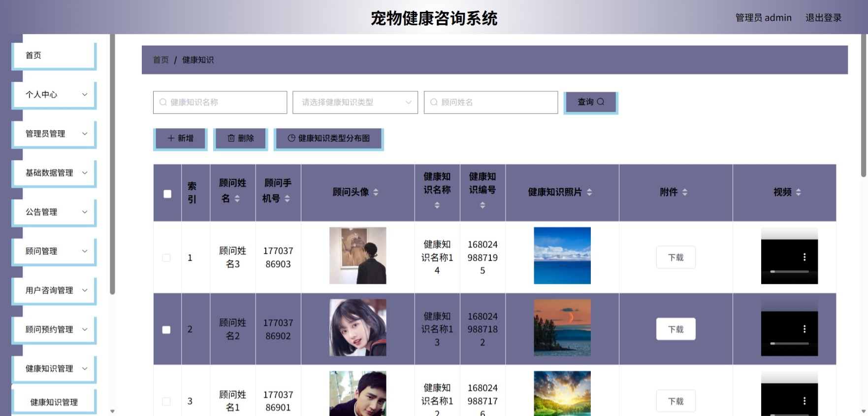The image size is (868, 416).
Task: Sort by 健康知识照片 column sort arrows
Action: point(589,192)
